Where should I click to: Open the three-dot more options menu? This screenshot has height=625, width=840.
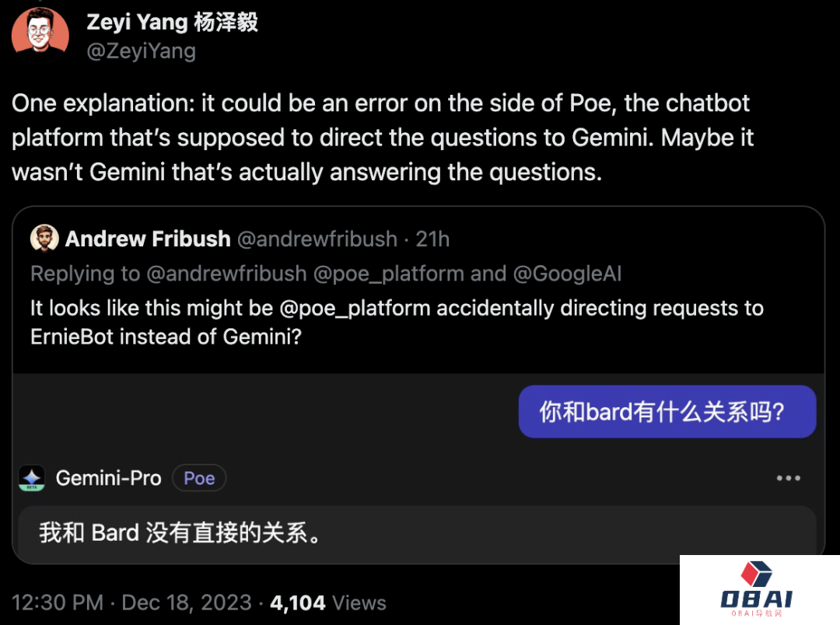tap(788, 478)
